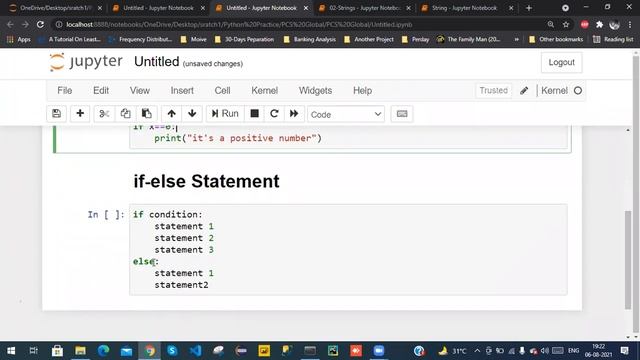Open the browser extensions puzzle icon
This screenshot has width=640, height=360.
pos(599,24)
